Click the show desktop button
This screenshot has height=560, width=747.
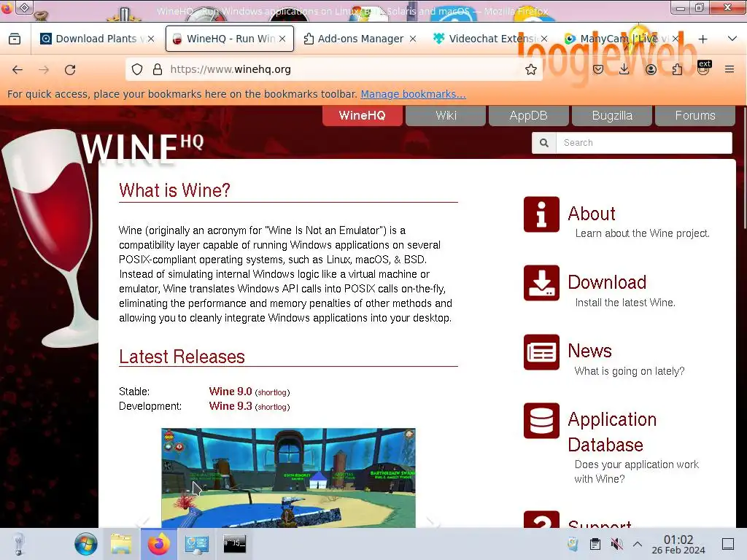[x=728, y=544]
